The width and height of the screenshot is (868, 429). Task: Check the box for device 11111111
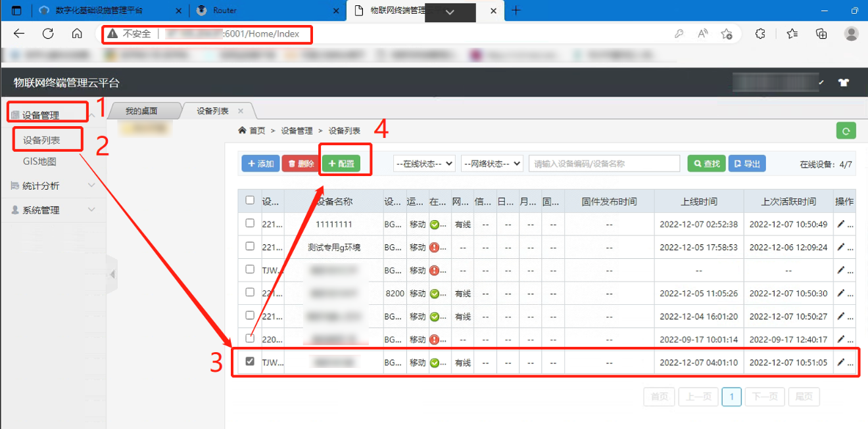pos(250,223)
